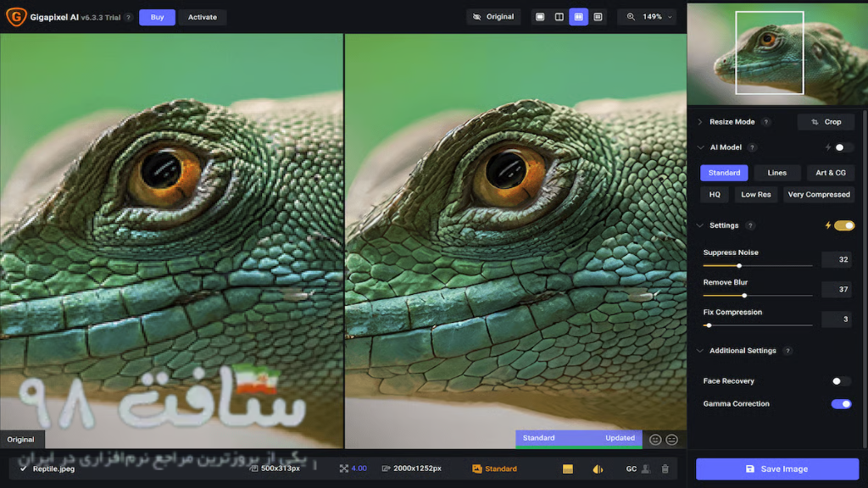This screenshot has width=868, height=488.
Task: Select the Art & CG AI model
Action: point(831,173)
